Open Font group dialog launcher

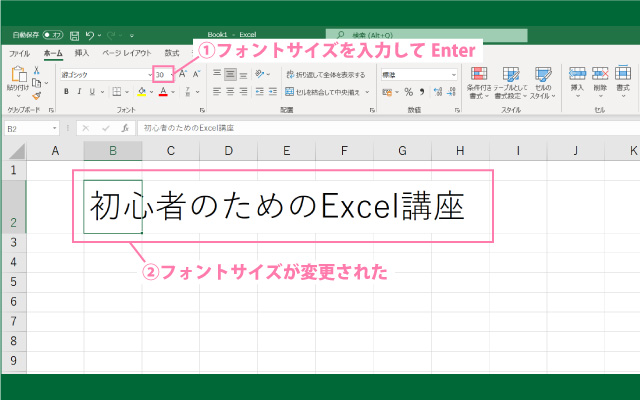coord(202,110)
